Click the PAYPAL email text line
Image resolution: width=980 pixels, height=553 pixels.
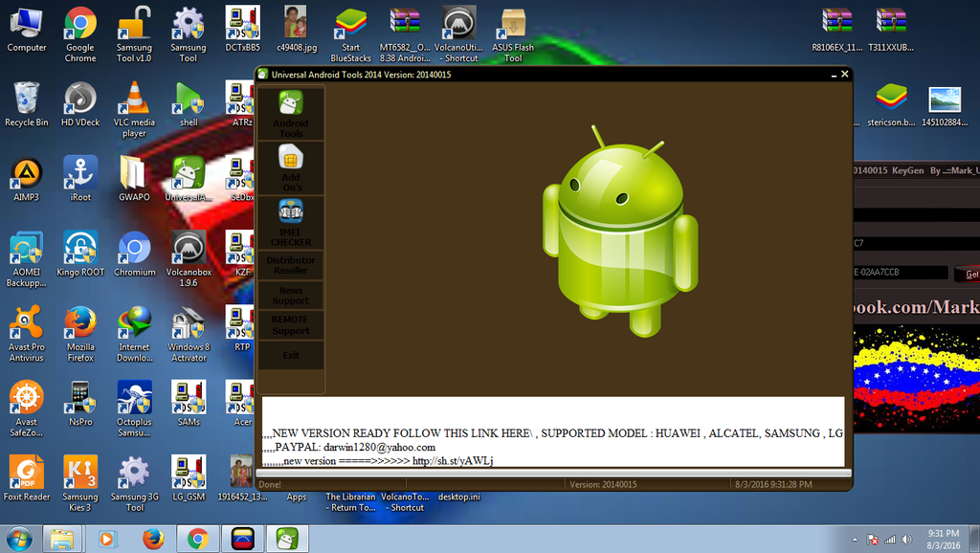[355, 448]
